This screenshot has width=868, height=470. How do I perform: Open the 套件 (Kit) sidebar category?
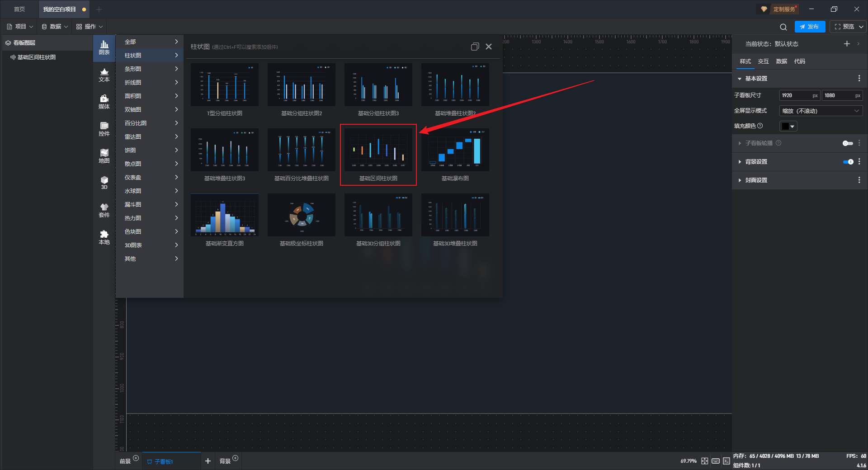click(104, 210)
